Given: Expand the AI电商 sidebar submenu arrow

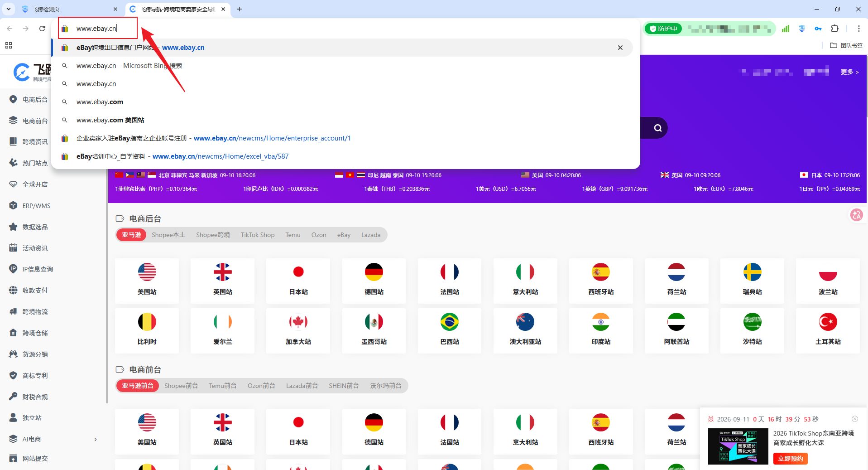Looking at the screenshot, I should point(96,439).
